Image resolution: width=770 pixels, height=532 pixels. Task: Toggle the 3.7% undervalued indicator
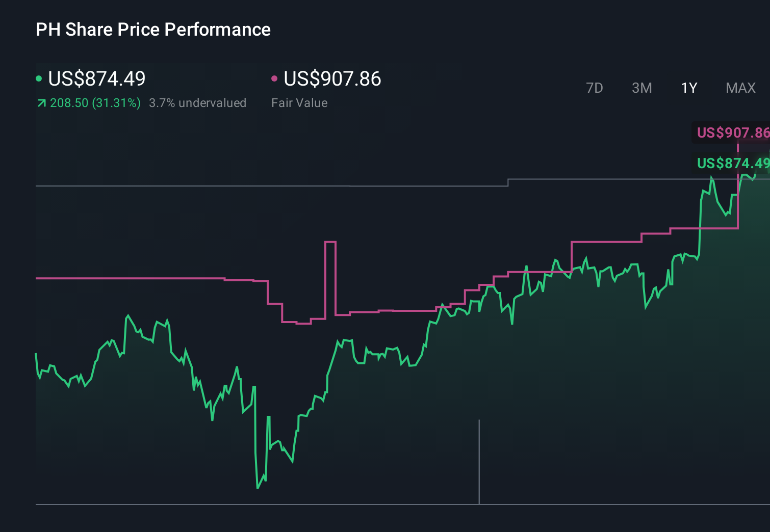click(198, 102)
